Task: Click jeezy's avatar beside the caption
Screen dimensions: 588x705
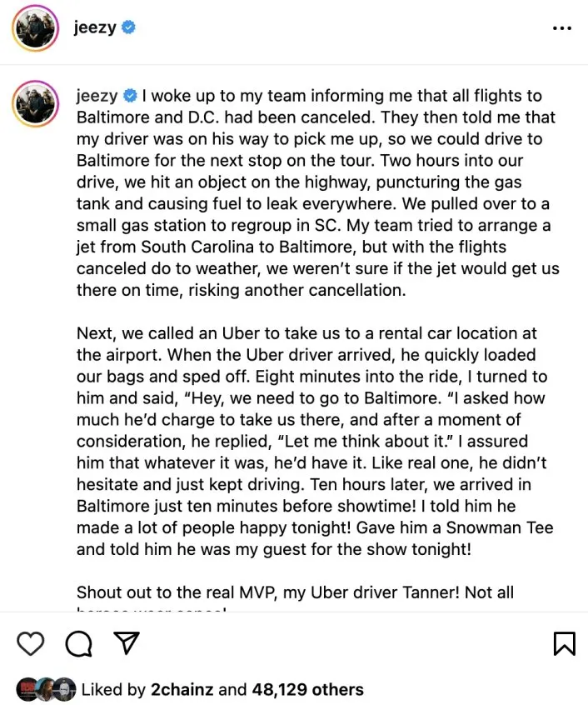Action: tap(35, 104)
